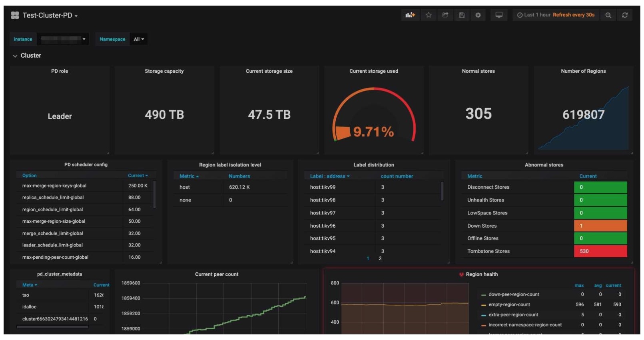Open dashboard settings gear
This screenshot has height=340, width=644.
(x=478, y=15)
